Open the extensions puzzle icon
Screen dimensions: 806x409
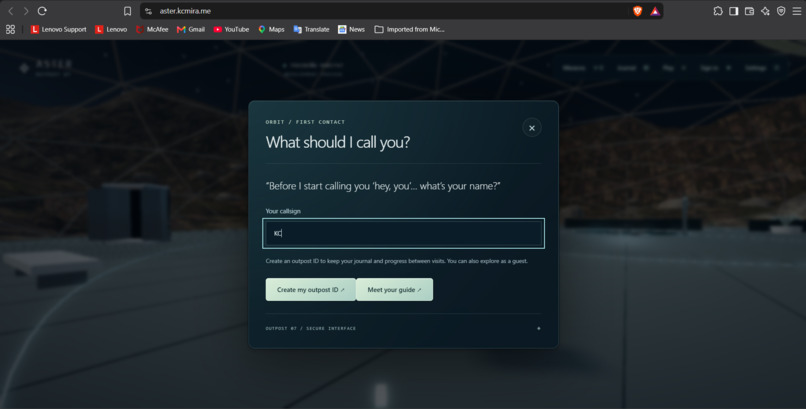pos(718,11)
